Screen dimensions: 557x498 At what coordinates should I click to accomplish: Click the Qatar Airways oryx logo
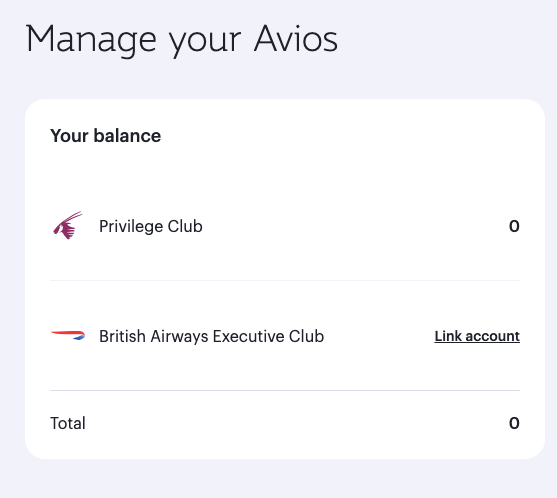point(67,226)
